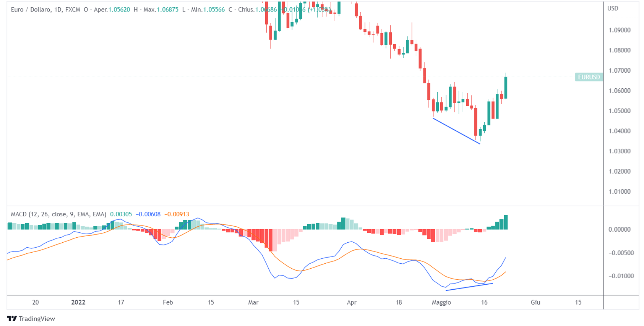Click the Giu label on time axis
644x326 pixels.
point(535,302)
